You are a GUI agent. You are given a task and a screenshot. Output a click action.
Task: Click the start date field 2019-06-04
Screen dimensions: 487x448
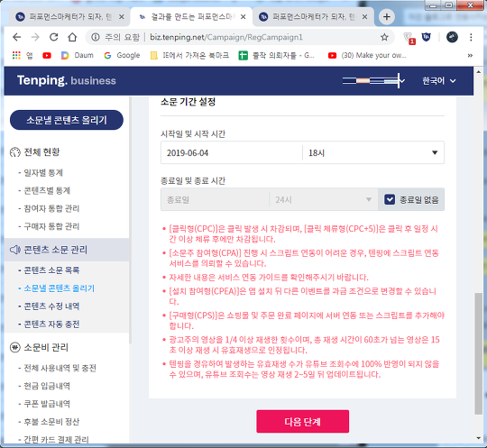coord(232,152)
